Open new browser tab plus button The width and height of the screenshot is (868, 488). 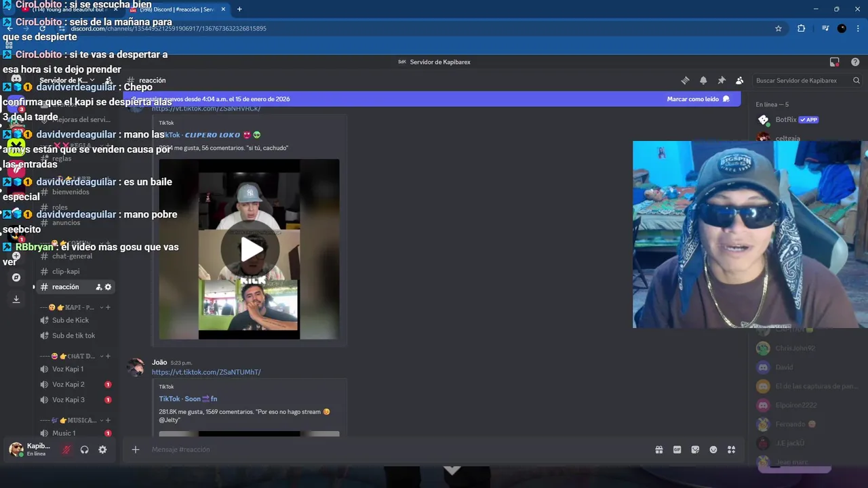[239, 9]
